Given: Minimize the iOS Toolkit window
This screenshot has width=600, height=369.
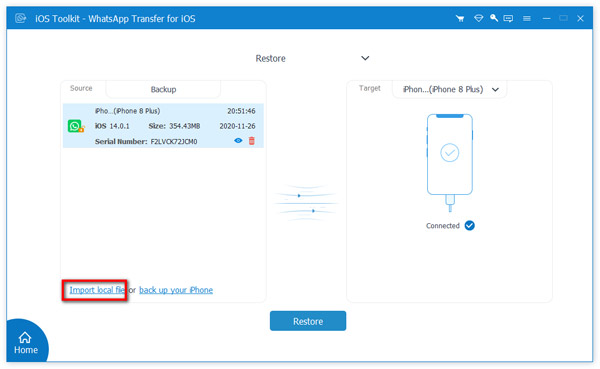Looking at the screenshot, I should [546, 18].
